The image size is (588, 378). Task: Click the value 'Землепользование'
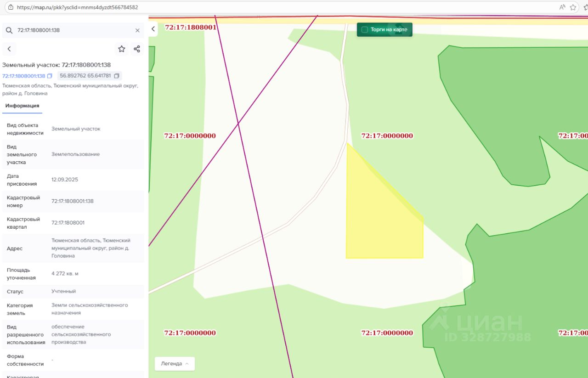point(75,154)
